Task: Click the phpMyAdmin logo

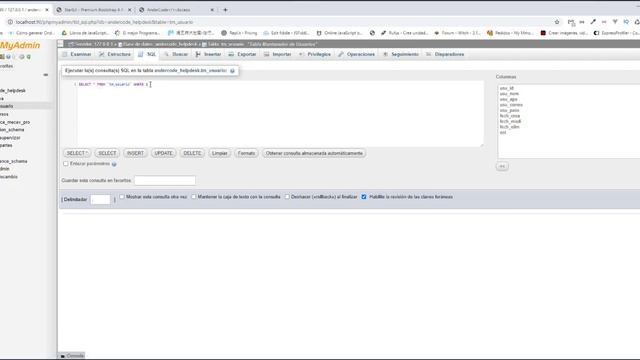Action: pos(20,45)
